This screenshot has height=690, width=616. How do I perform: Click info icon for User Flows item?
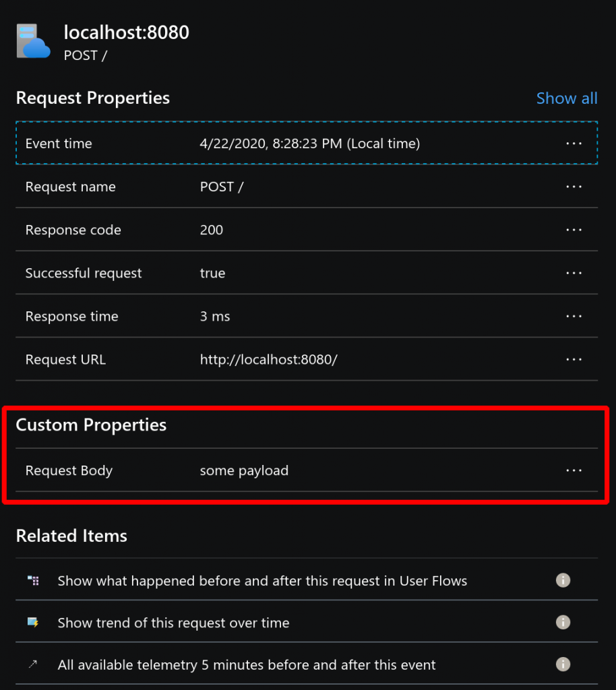click(563, 580)
